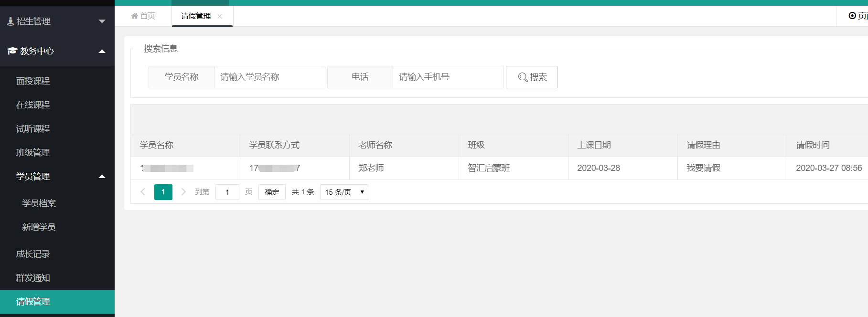Click the home icon in 首页 tab

[134, 16]
